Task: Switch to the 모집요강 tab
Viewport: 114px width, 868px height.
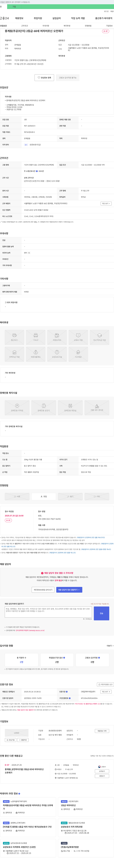Action: tap(3, 26)
